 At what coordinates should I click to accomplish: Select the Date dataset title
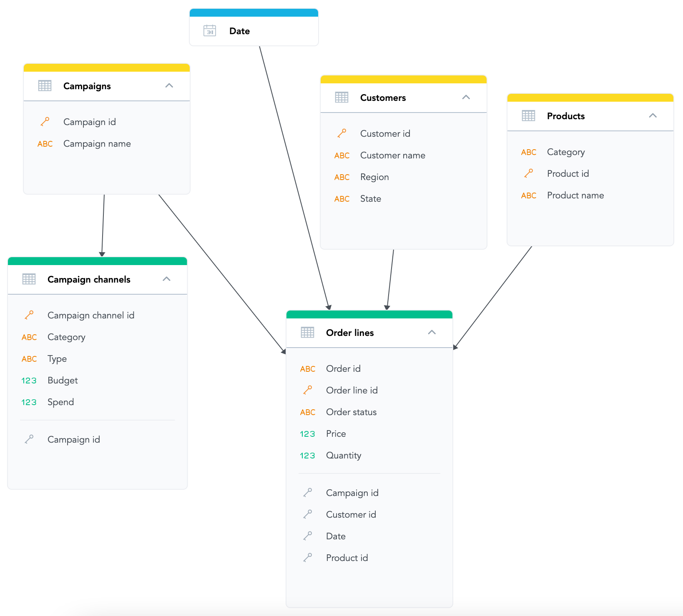click(x=239, y=31)
